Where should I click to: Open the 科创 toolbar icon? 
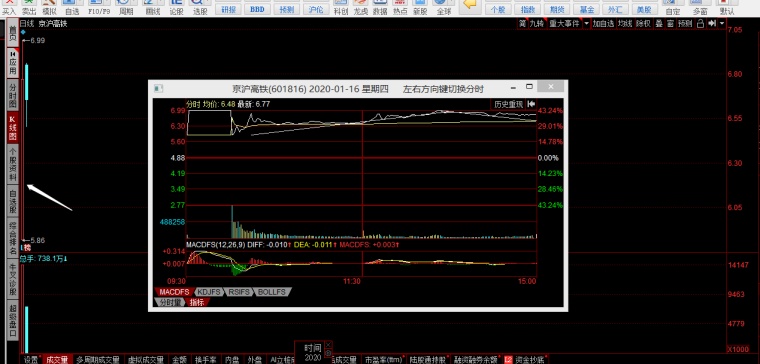(341, 7)
